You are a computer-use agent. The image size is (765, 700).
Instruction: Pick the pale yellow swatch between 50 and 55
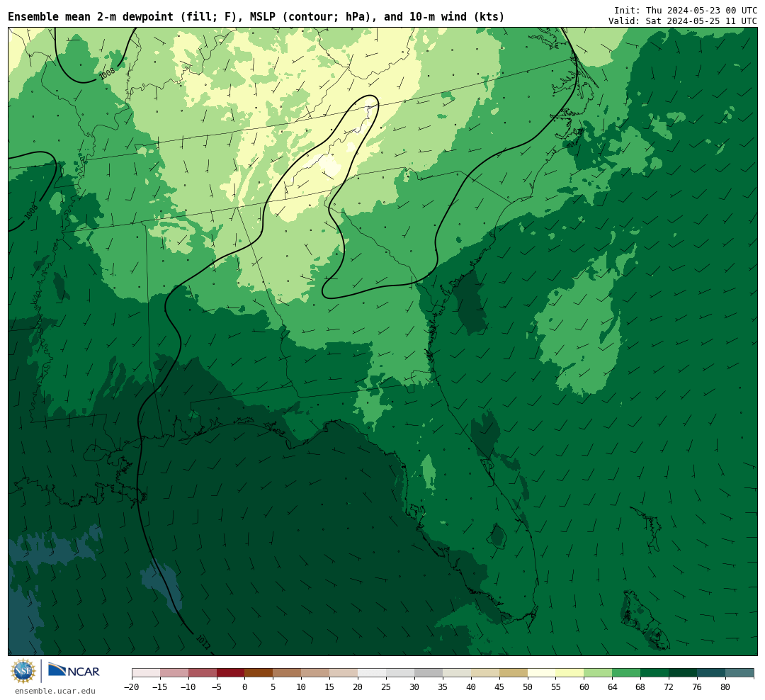[542, 673]
